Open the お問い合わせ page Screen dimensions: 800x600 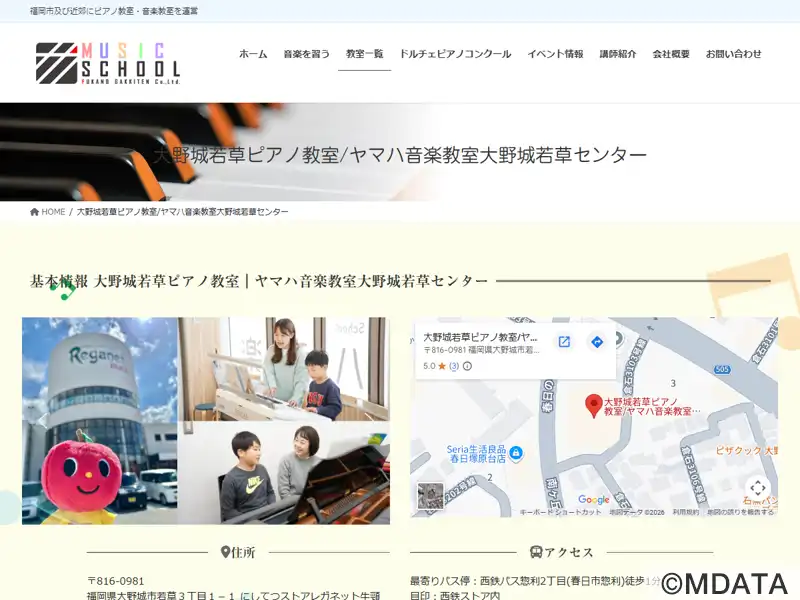click(733, 54)
